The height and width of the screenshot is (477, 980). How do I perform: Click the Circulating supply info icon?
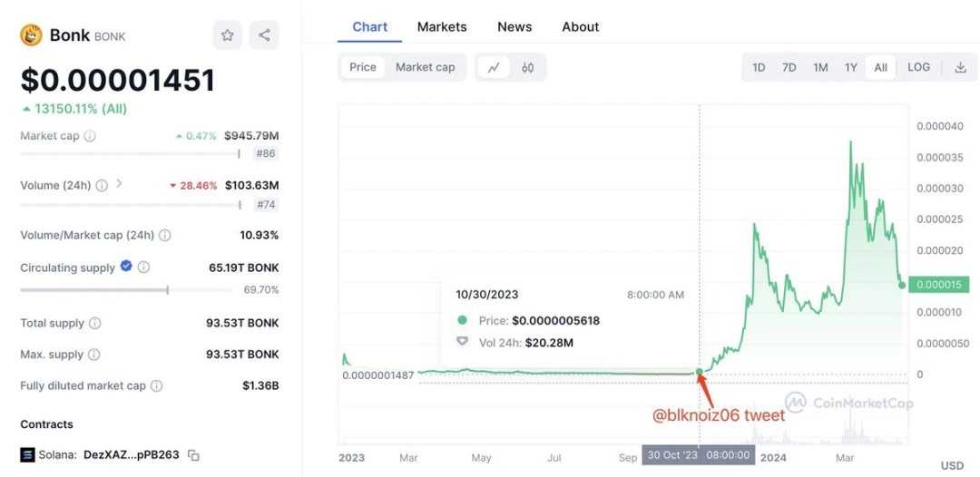click(x=143, y=268)
